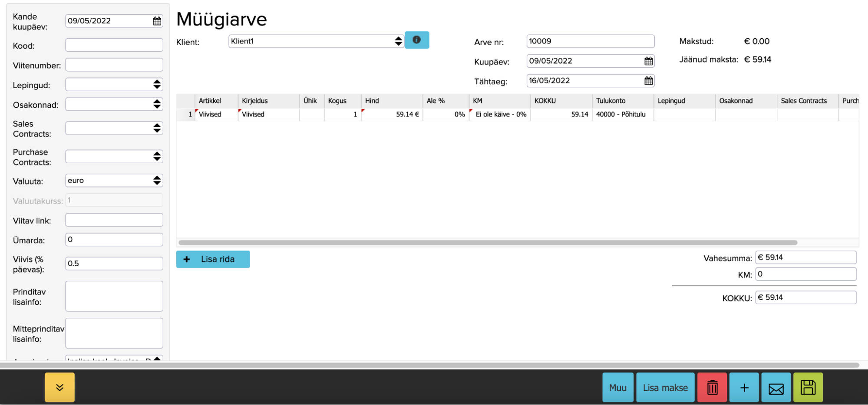The height and width of the screenshot is (405, 868).
Task: Open calendar picker for Kuupäev field
Action: tap(648, 61)
